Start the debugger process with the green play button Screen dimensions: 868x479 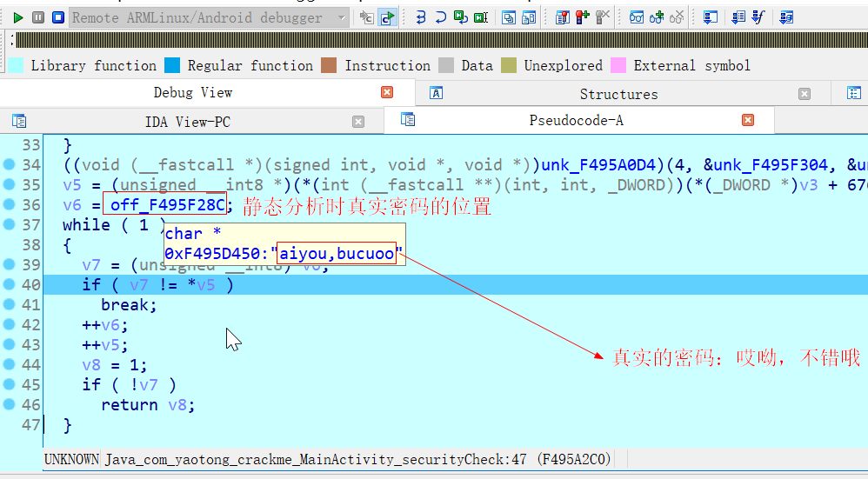coord(17,17)
